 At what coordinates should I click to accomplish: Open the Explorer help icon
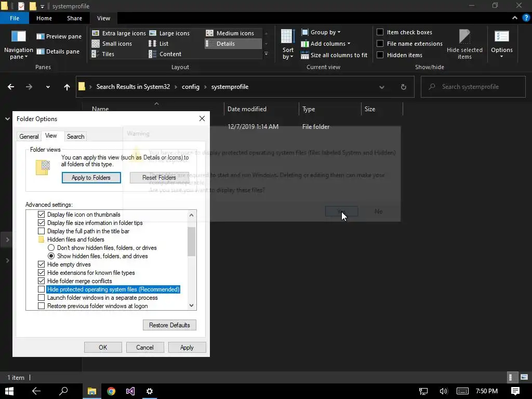[526, 18]
